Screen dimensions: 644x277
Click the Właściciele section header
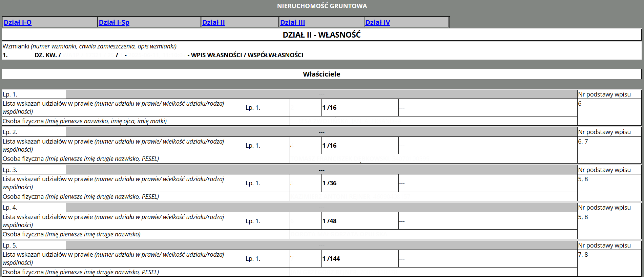click(x=321, y=74)
